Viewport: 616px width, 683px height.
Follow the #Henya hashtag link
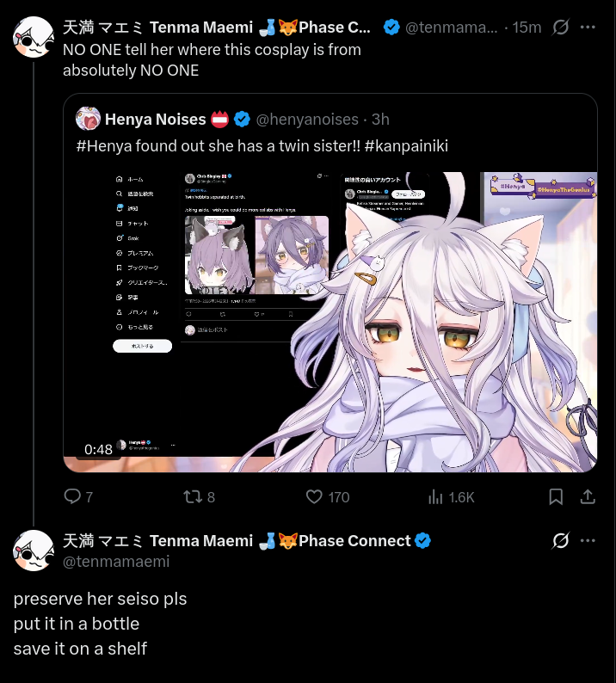[x=104, y=146]
